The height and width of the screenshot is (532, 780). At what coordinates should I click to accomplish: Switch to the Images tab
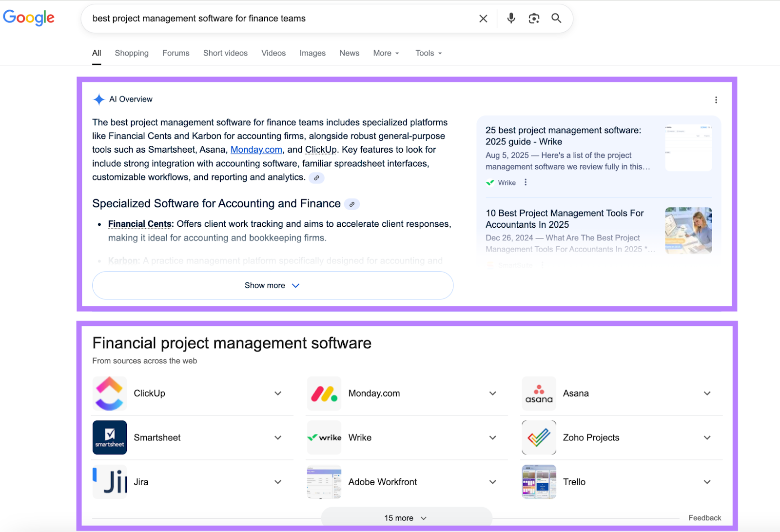pyautogui.click(x=312, y=53)
